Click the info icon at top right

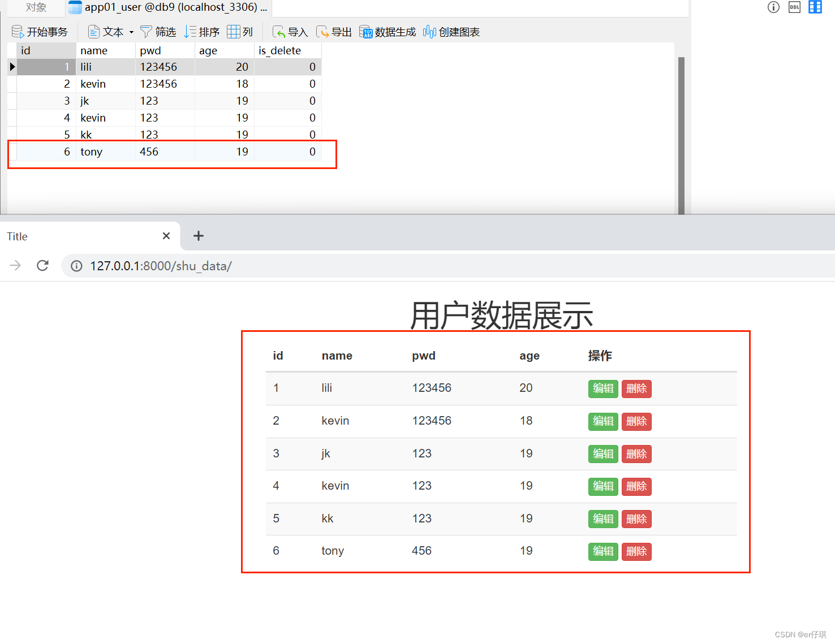pyautogui.click(x=773, y=7)
